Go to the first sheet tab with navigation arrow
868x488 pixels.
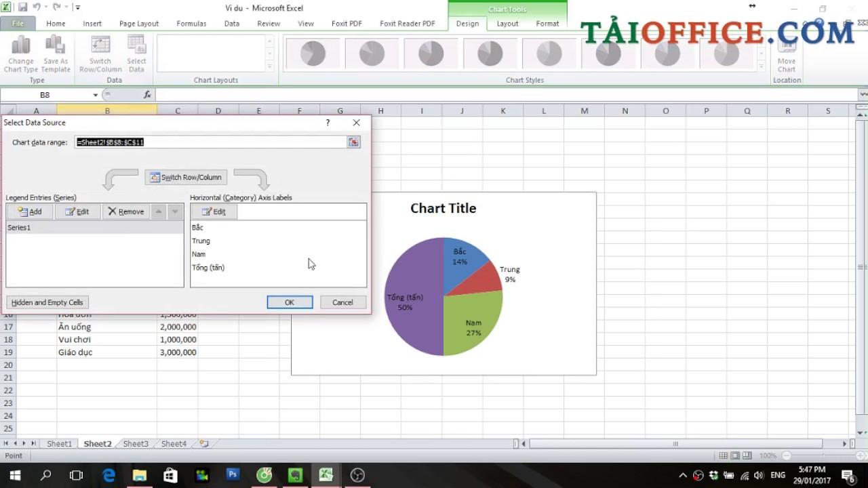[x=7, y=444]
